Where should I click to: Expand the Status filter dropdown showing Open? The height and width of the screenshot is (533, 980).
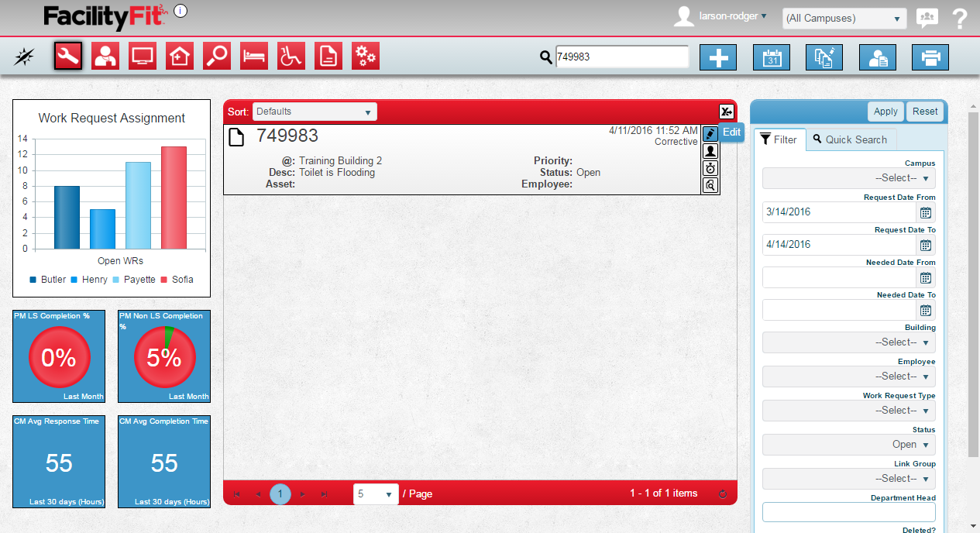pyautogui.click(x=848, y=445)
